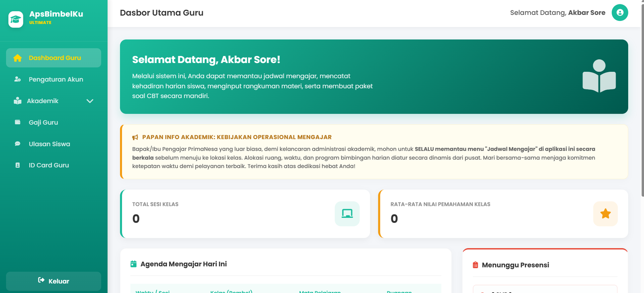Open the Akademik sidebar menu
Image resolution: width=644 pixels, height=293 pixels.
click(x=54, y=101)
